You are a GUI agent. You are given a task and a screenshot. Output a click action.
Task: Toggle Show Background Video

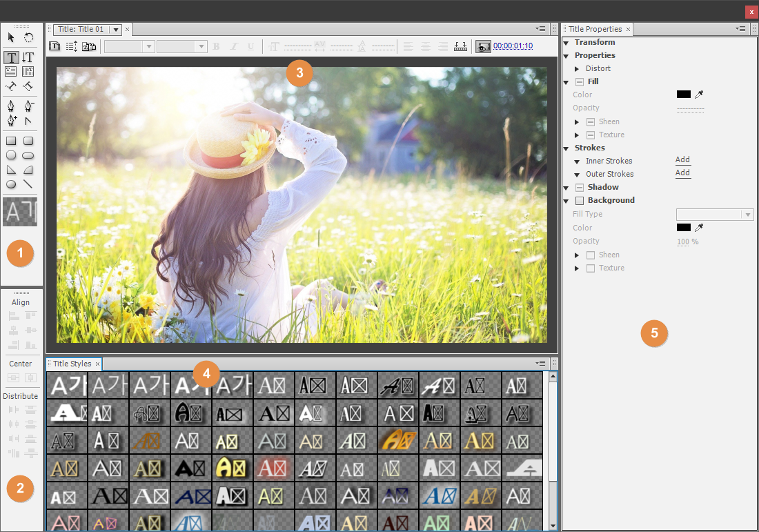pos(483,47)
